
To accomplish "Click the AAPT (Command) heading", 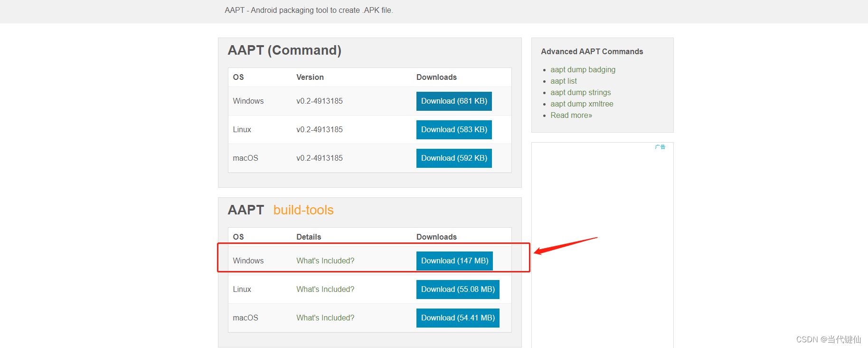I will pyautogui.click(x=284, y=50).
